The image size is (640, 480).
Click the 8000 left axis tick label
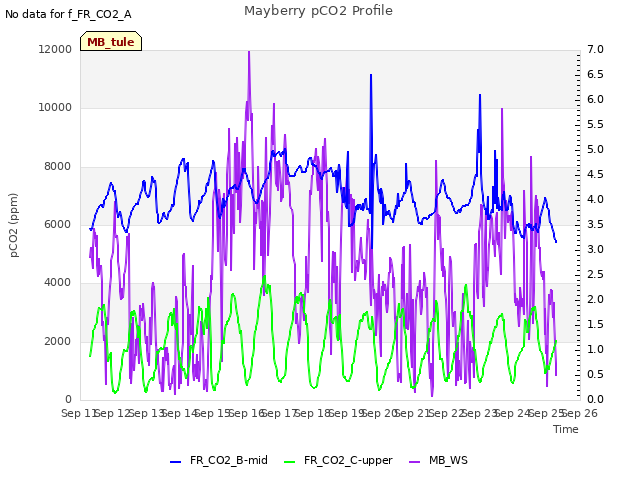pyautogui.click(x=58, y=167)
